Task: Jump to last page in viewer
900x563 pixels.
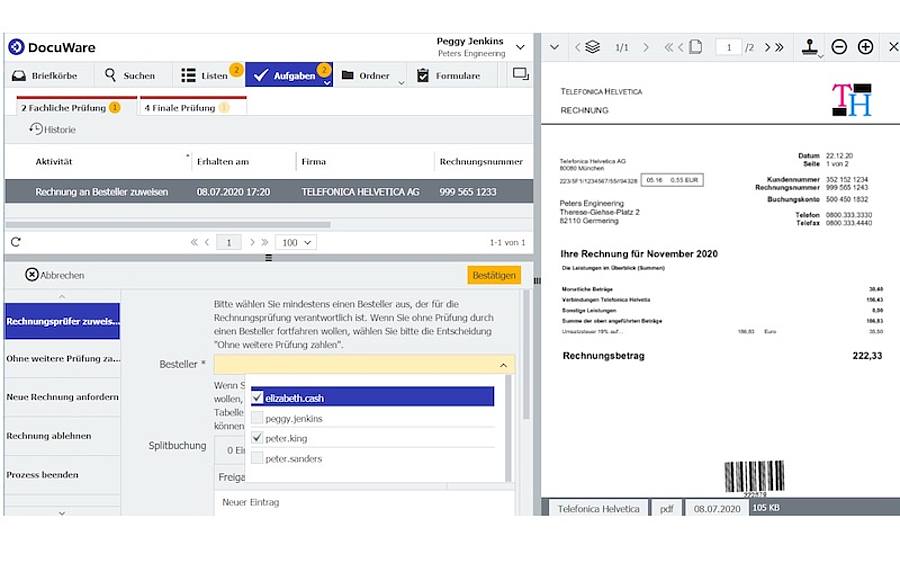Action: (x=779, y=47)
